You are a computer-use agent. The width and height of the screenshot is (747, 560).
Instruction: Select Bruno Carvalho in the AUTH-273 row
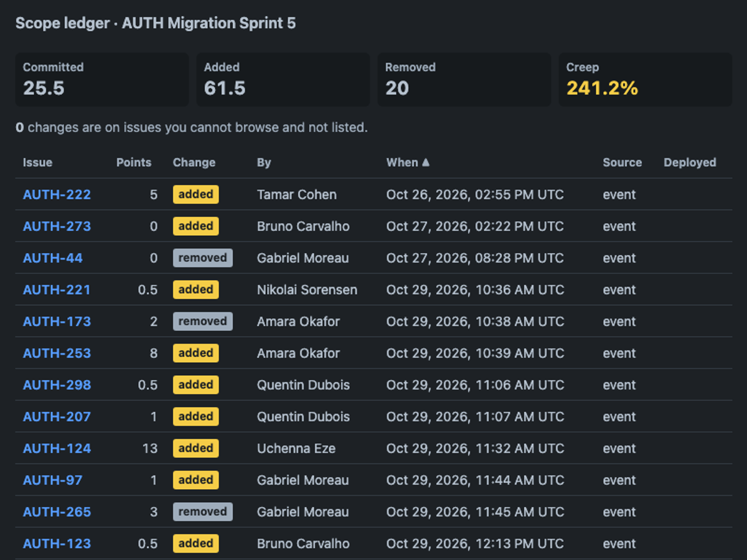pyautogui.click(x=303, y=226)
